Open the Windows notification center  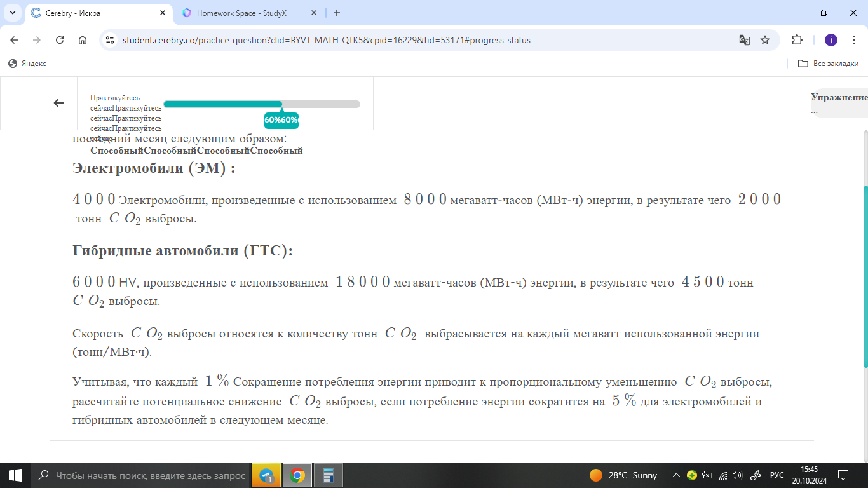pos(843,475)
